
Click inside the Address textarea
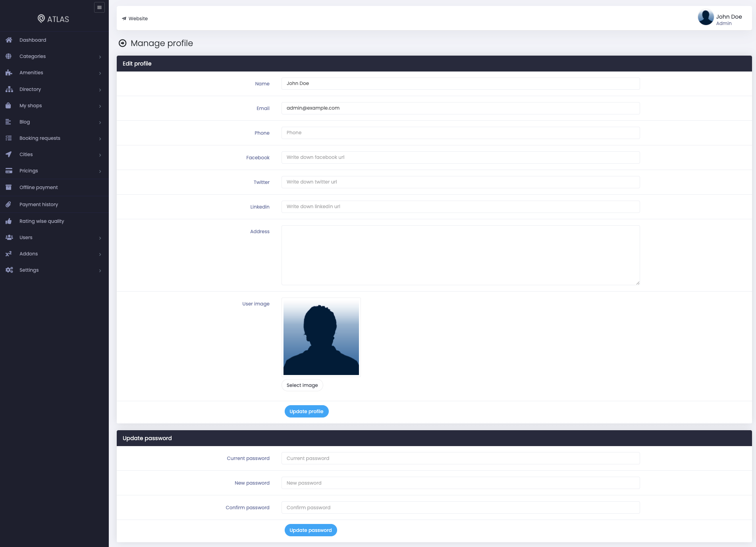461,255
